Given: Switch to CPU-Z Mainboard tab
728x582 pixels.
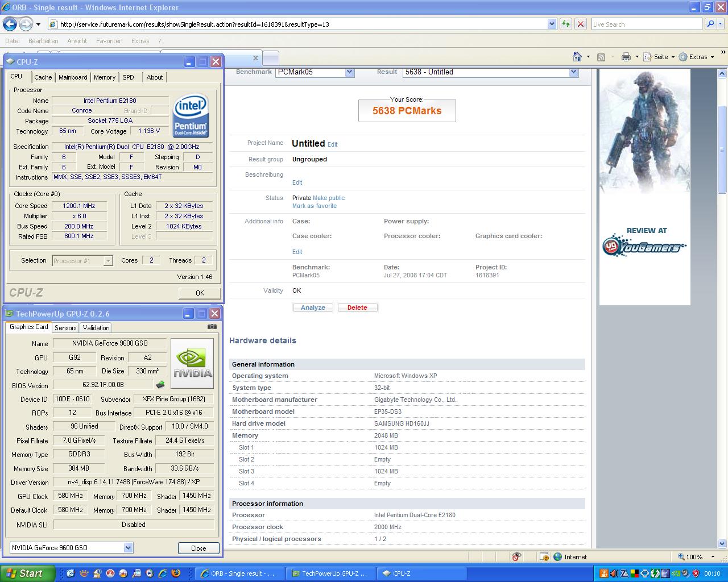Looking at the screenshot, I should coord(73,77).
